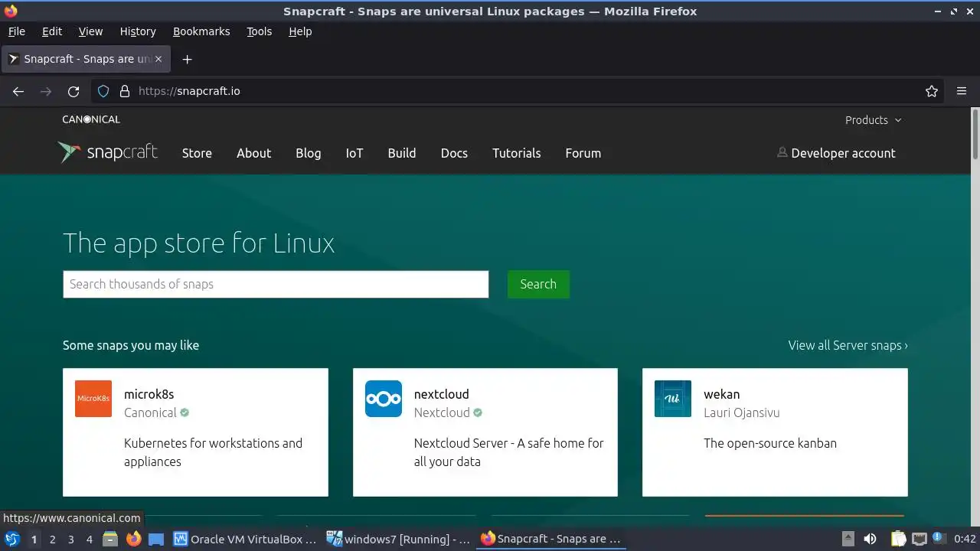Open the Help menu
The image size is (980, 551).
300,31
